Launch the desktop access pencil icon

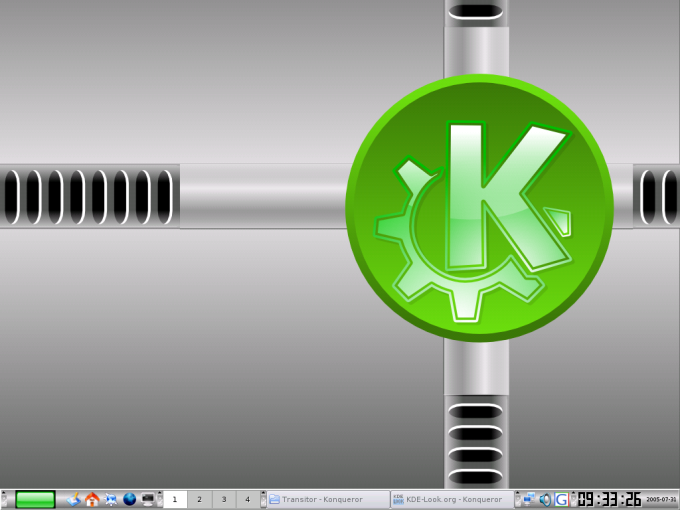[73, 499]
